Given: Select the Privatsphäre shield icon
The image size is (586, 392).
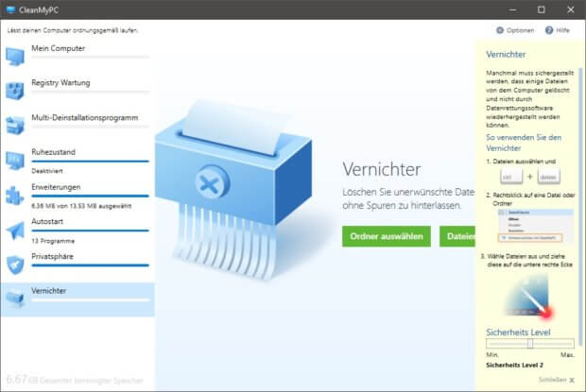Looking at the screenshot, I should pos(15,264).
